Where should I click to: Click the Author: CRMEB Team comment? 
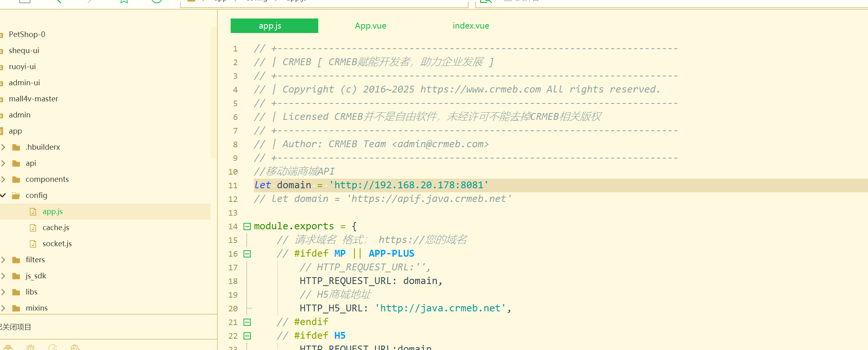pyautogui.click(x=371, y=144)
